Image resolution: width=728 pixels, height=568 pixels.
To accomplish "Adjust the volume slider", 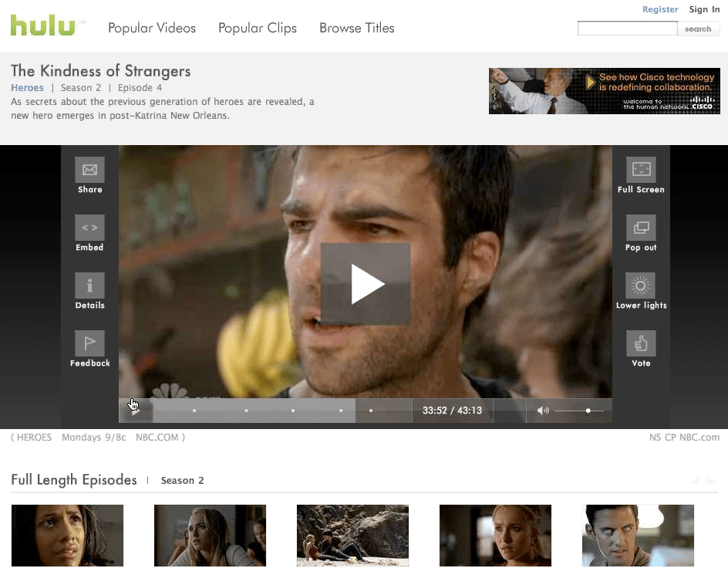I will (588, 410).
